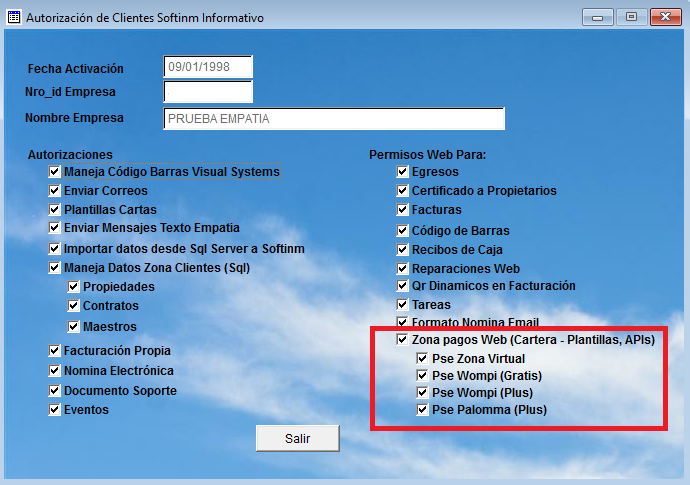Viewport: 690px width, 485px height.
Task: Uncheck Documento Soporte
Action: 54,390
